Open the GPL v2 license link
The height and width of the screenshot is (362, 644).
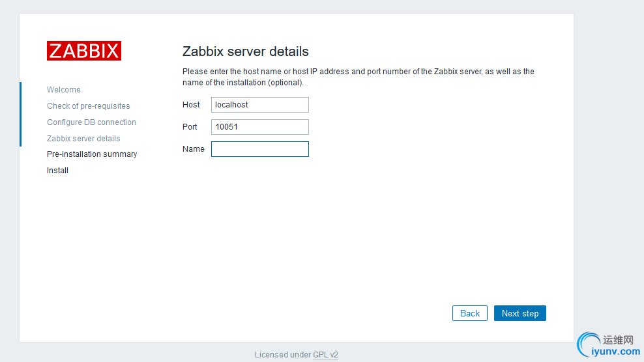coord(325,355)
